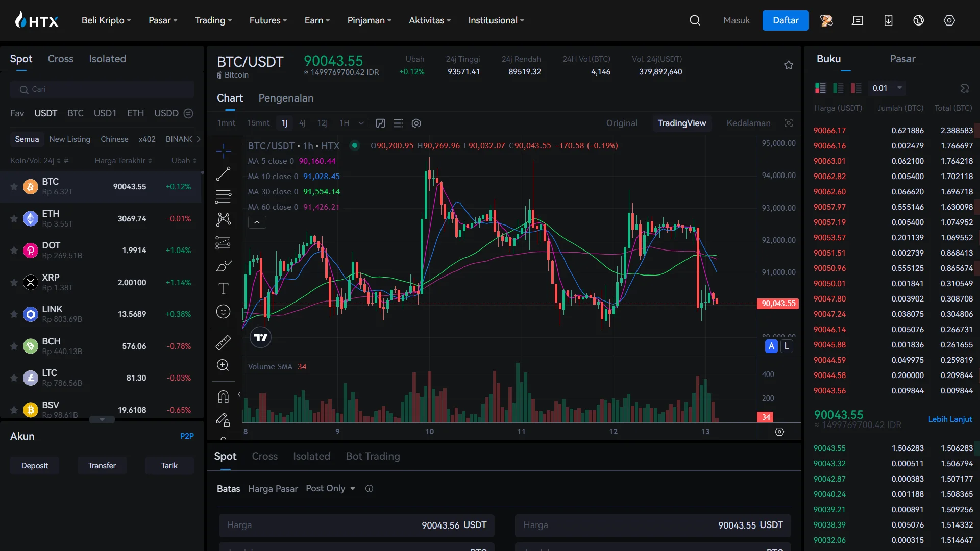Image resolution: width=980 pixels, height=551 pixels.
Task: Collapse the moving average legend panel
Action: click(257, 222)
